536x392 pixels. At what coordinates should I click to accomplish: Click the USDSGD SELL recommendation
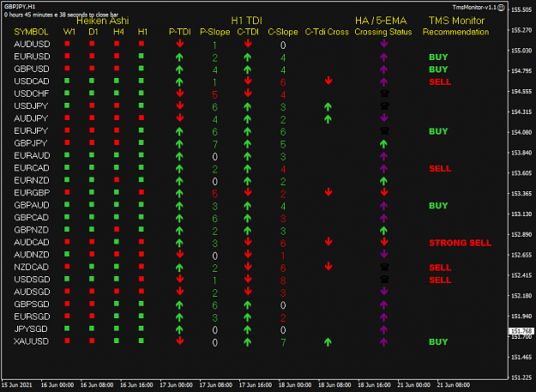(x=440, y=280)
